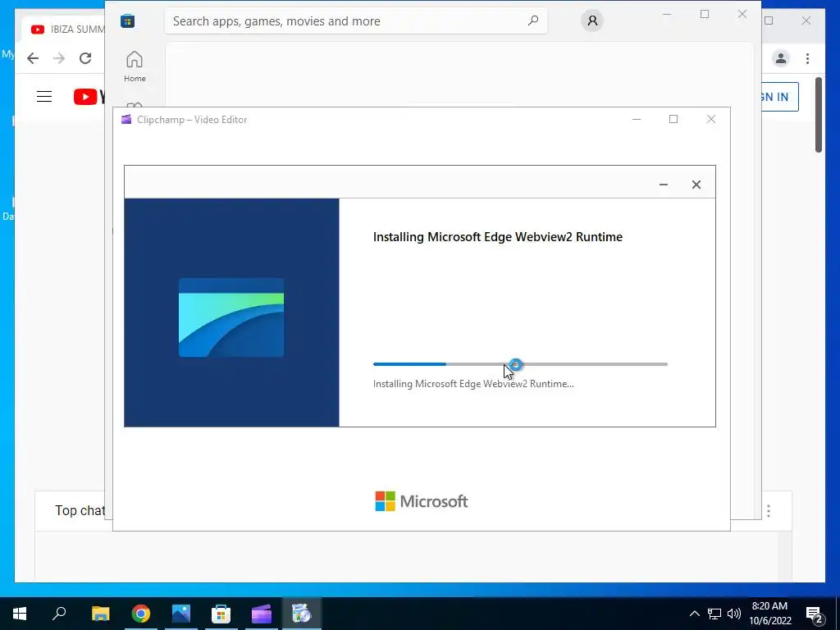This screenshot has height=630, width=840.
Task: Open Chrome three-dot menu
Action: pos(807,58)
